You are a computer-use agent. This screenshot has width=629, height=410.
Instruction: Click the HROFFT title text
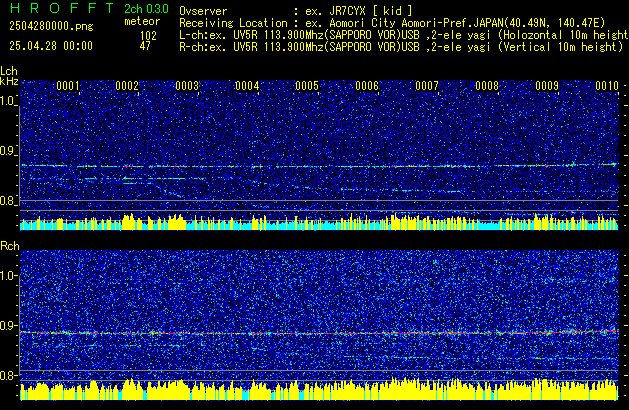point(62,8)
